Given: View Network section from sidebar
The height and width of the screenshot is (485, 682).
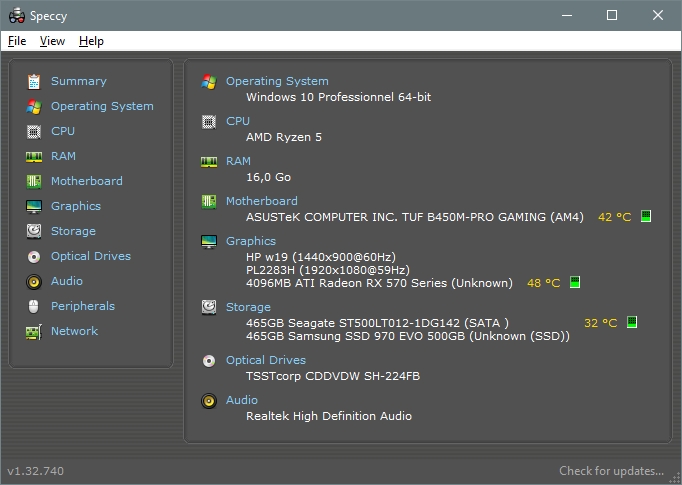Looking at the screenshot, I should (x=74, y=331).
